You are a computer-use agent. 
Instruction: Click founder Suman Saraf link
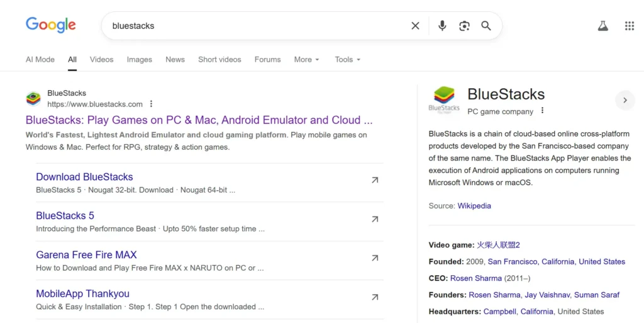(x=596, y=295)
